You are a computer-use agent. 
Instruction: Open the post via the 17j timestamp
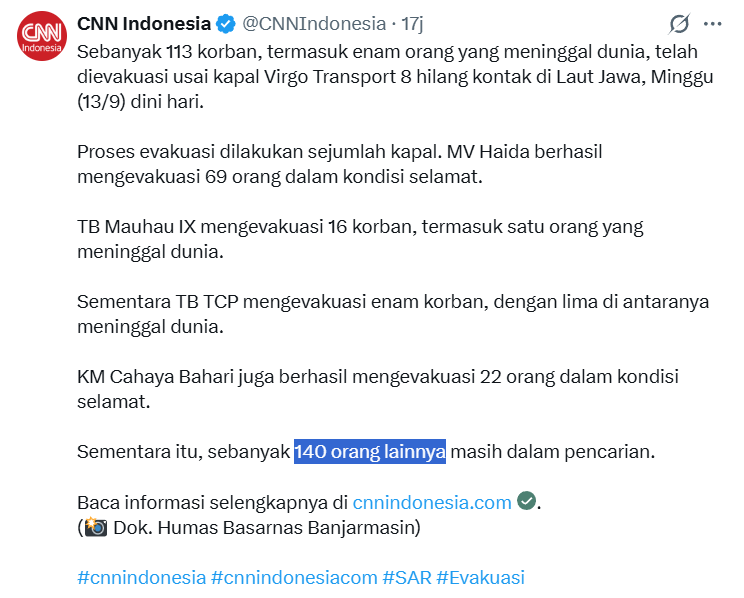pos(412,24)
